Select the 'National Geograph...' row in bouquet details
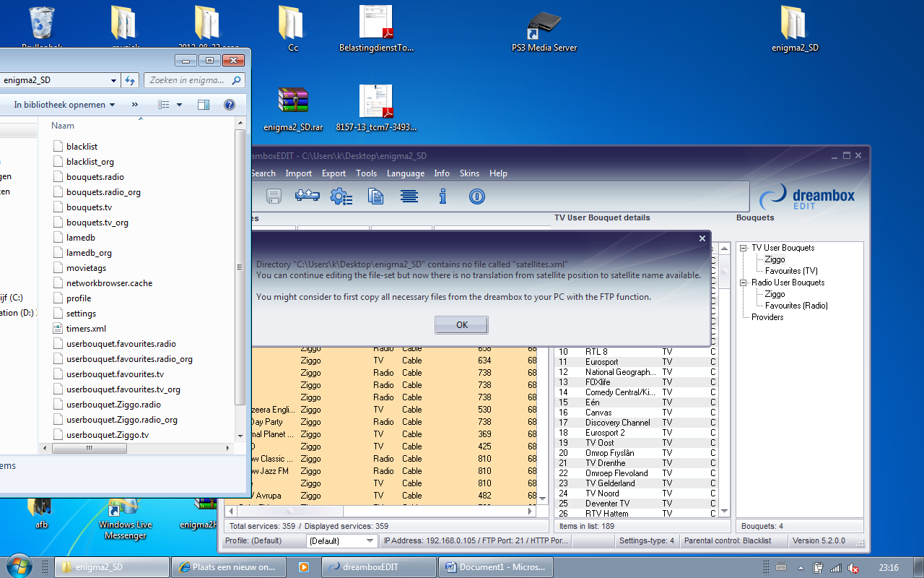The width and height of the screenshot is (924, 578). point(636,372)
